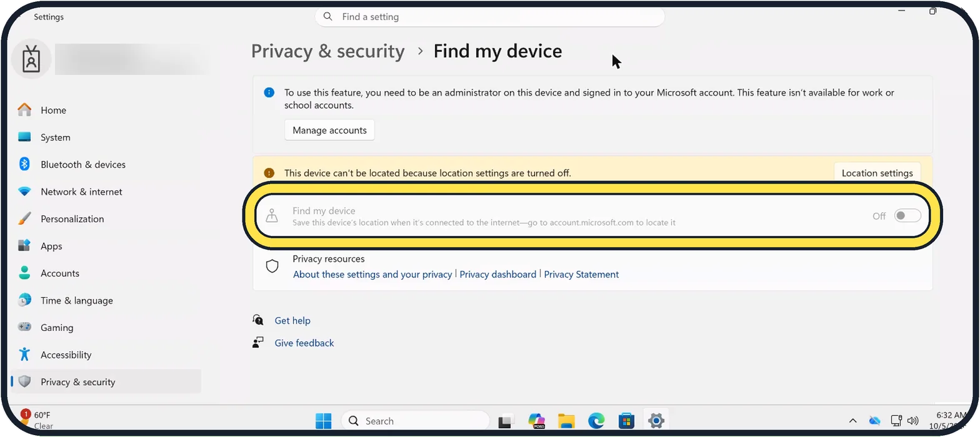The width and height of the screenshot is (980, 437).
Task: Open Location settings from the warning banner
Action: 877,173
